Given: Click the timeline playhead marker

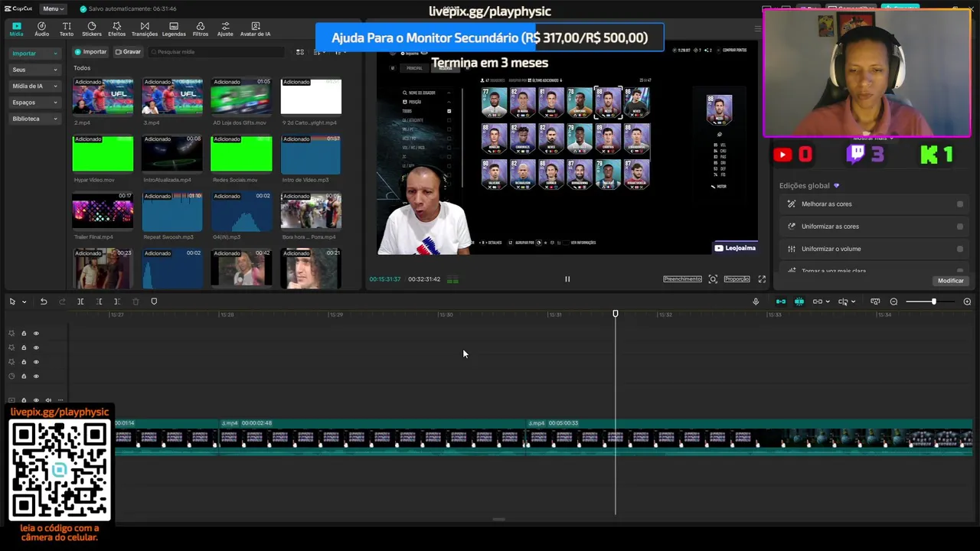Looking at the screenshot, I should click(x=616, y=314).
